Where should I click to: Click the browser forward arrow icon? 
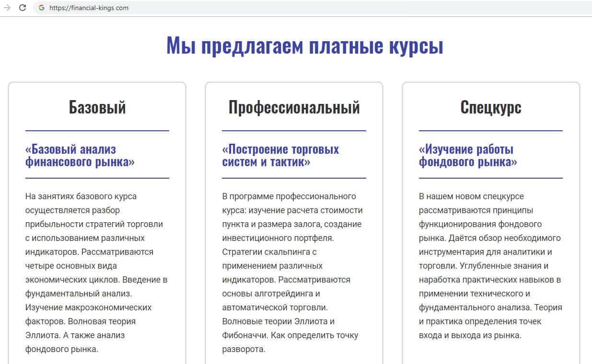click(7, 8)
